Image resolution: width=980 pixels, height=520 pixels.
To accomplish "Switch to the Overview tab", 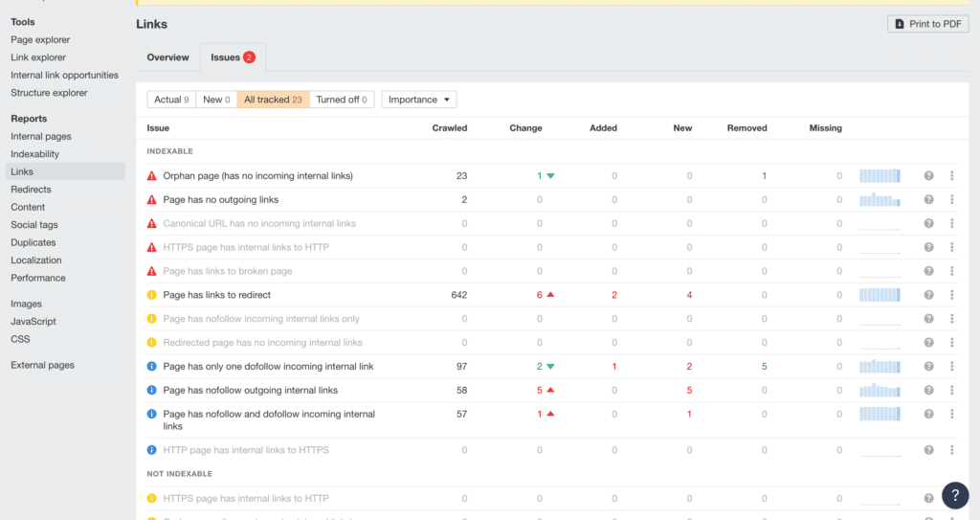I will click(167, 57).
